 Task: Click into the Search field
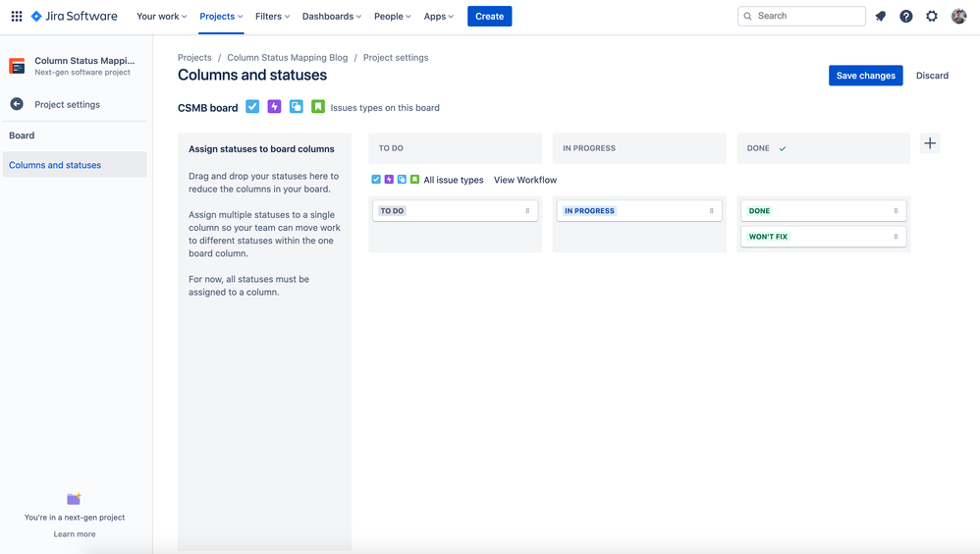click(801, 17)
